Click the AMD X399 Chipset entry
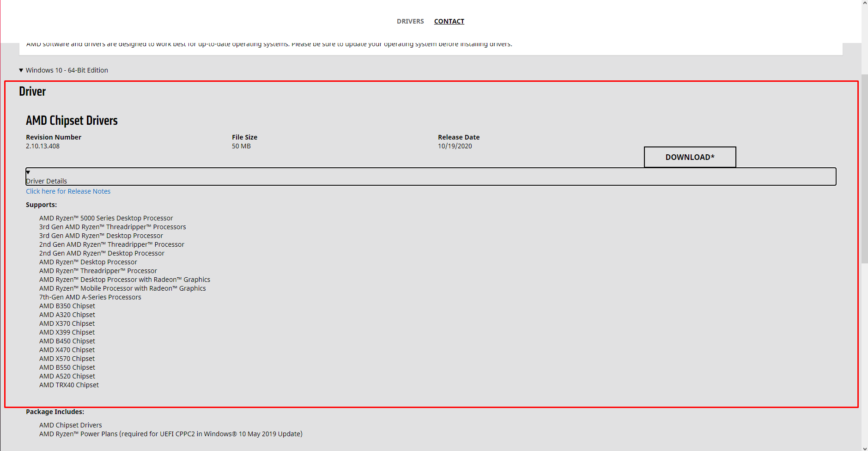The width and height of the screenshot is (868, 451). 67,332
